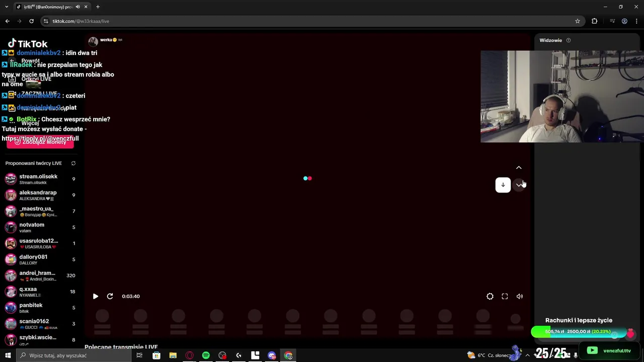Click the taskbar search box
The height and width of the screenshot is (362, 644).
click(74, 355)
